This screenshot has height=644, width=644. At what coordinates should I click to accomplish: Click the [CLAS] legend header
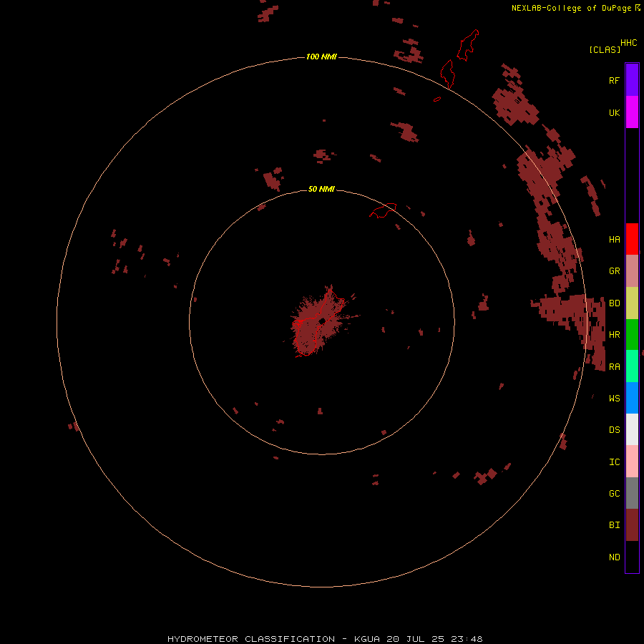pos(605,49)
